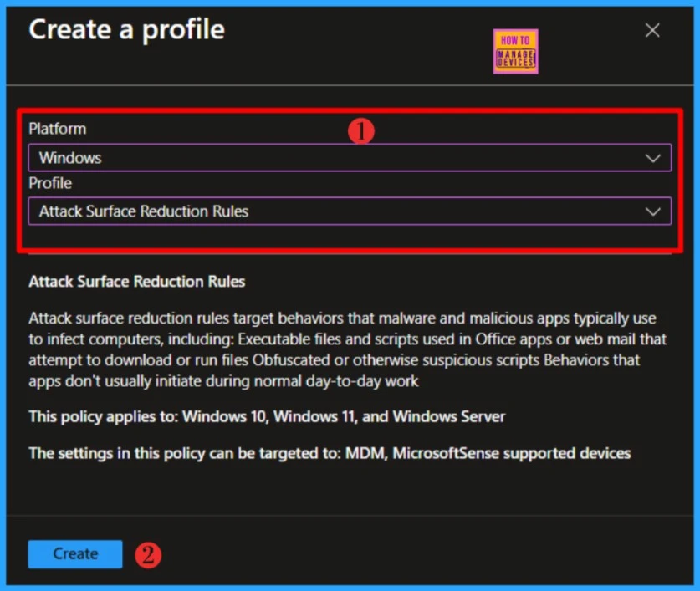This screenshot has height=591, width=700.
Task: Expand the Platform dropdown chevron
Action: click(652, 158)
